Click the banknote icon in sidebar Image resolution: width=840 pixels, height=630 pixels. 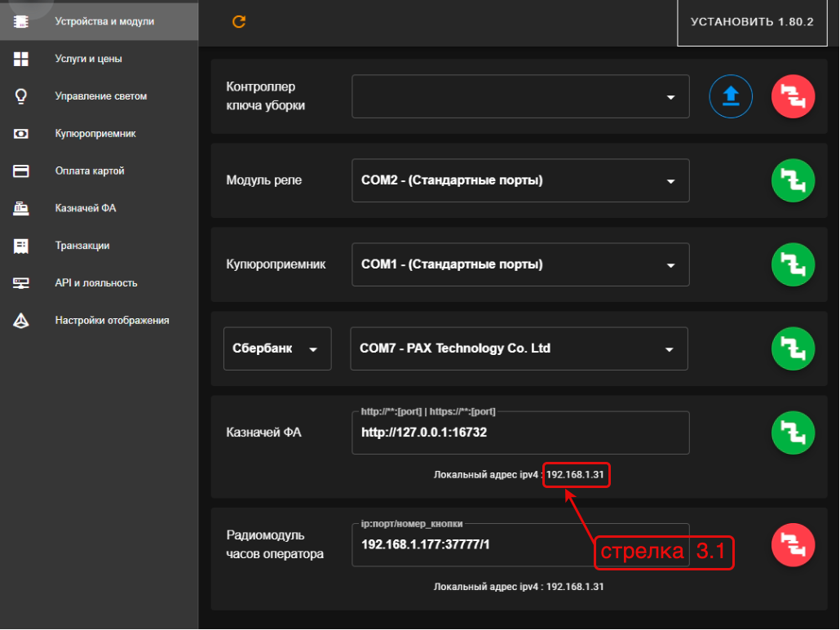click(21, 134)
